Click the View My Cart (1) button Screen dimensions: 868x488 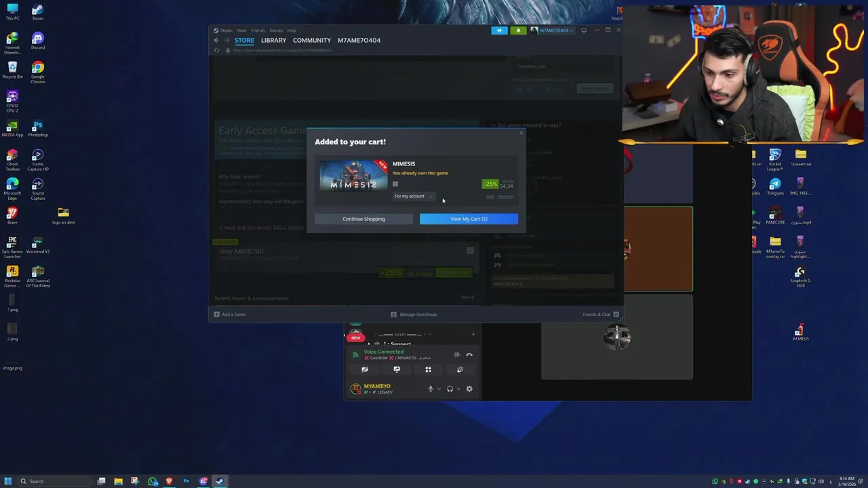tap(469, 219)
